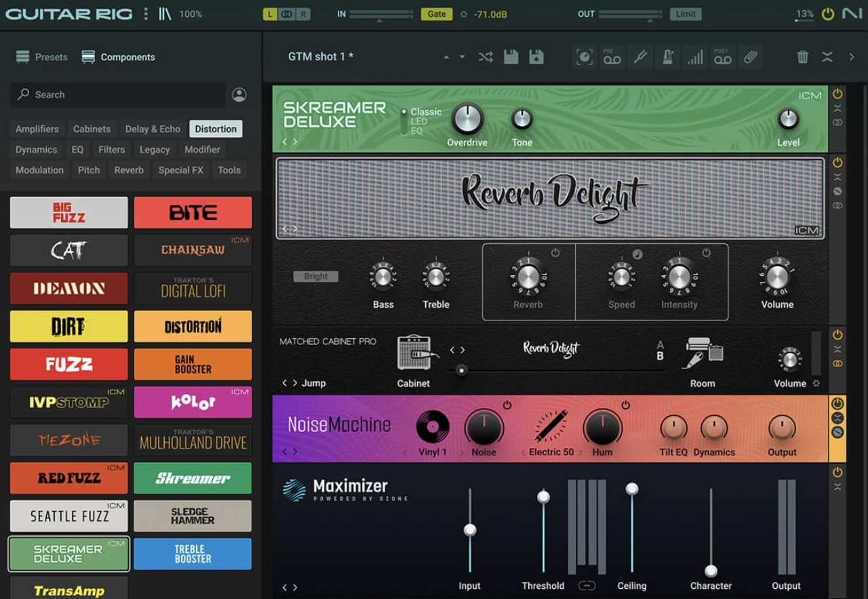
Task: Choose next noise type after Vinyl 1
Action: (x=462, y=453)
